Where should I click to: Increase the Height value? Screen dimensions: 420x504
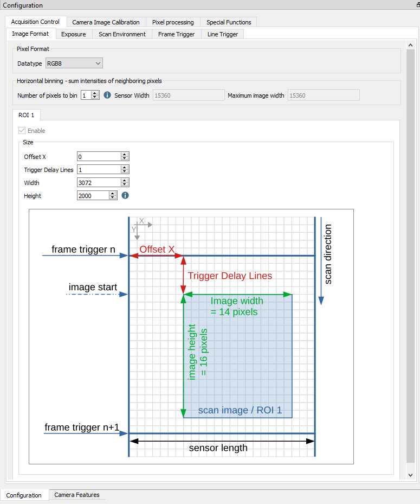[112, 194]
